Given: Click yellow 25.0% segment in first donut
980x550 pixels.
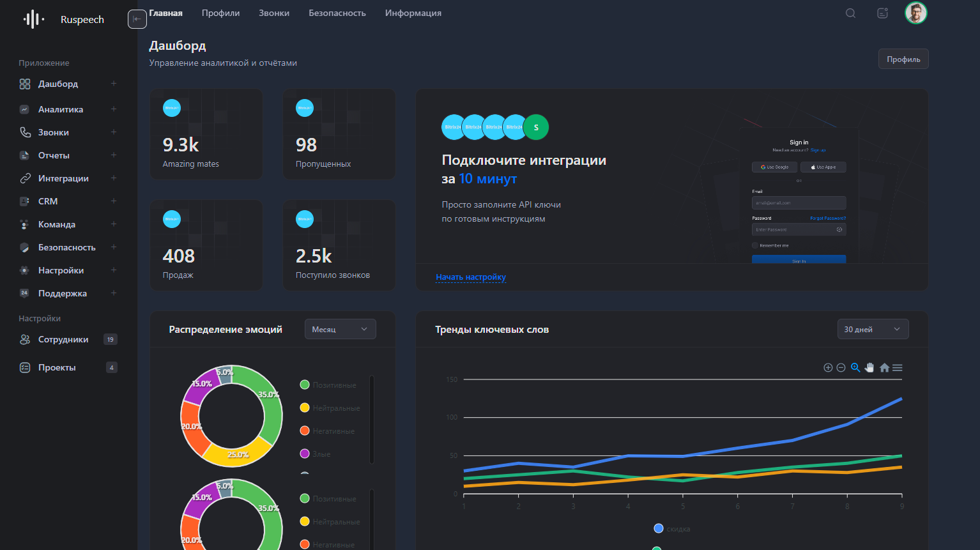Looking at the screenshot, I should [238, 455].
